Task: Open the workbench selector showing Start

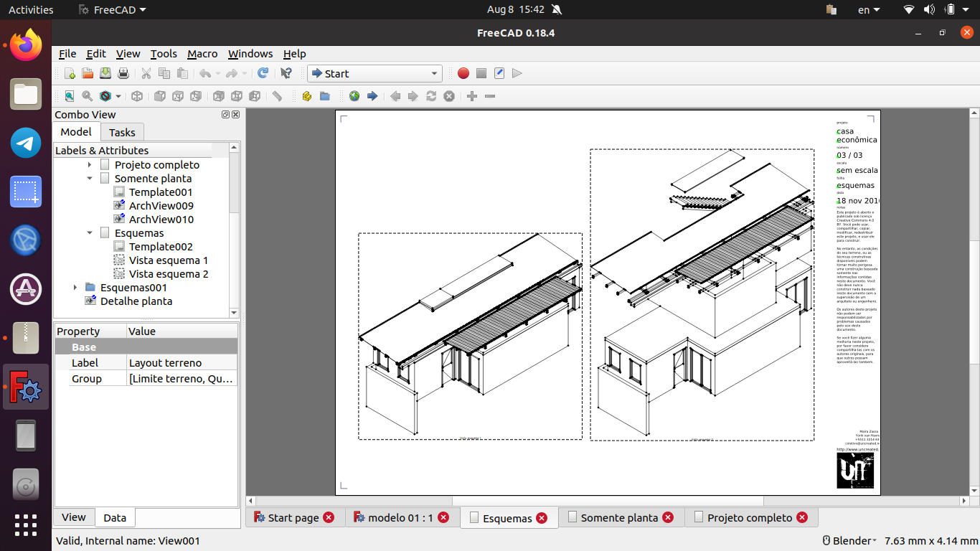Action: point(374,73)
